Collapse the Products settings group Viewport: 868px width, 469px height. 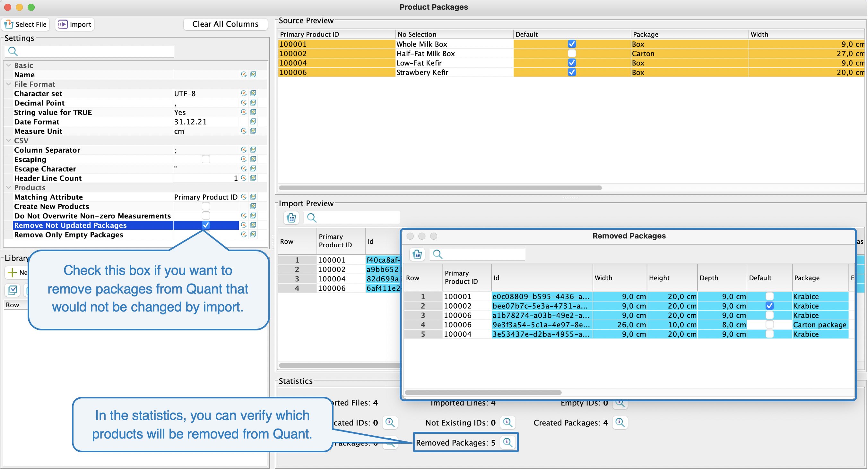(9, 188)
